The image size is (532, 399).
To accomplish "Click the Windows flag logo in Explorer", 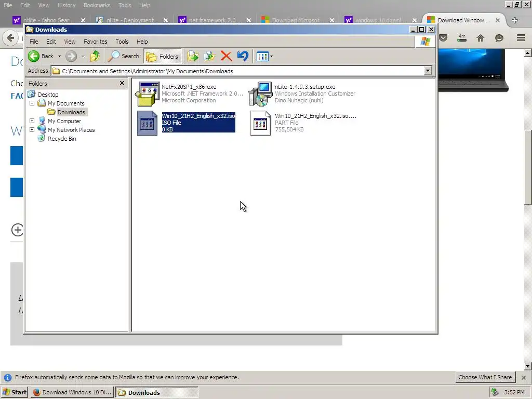I will pyautogui.click(x=425, y=42).
